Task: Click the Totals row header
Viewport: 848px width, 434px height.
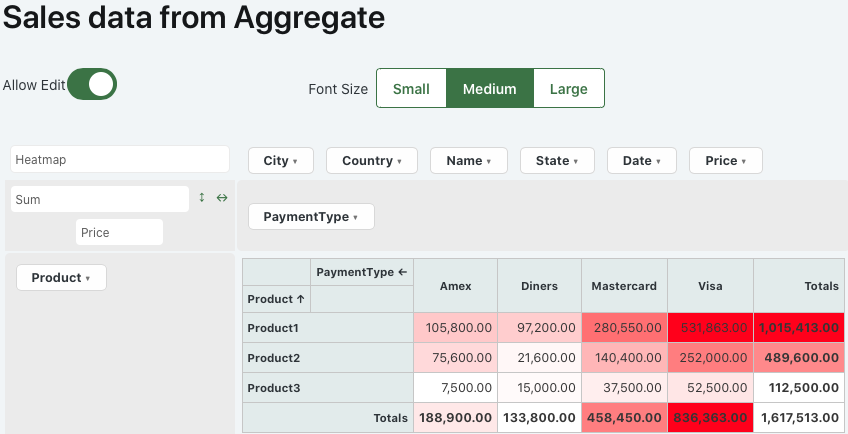Action: 328,418
